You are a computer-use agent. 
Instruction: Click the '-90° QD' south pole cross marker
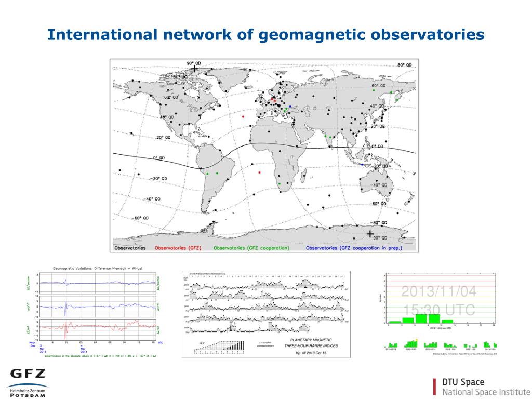point(370,234)
